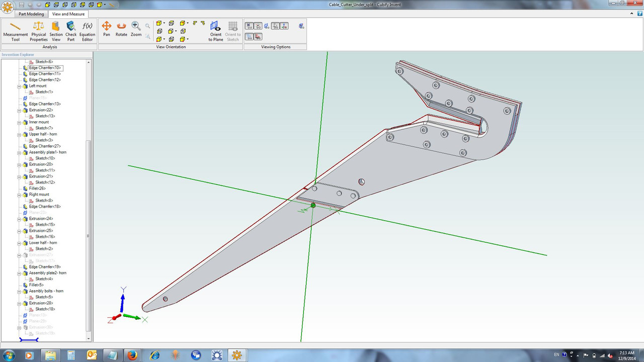
Task: Toggle the rightmost standalone Viewing Options icon
Action: (x=301, y=26)
